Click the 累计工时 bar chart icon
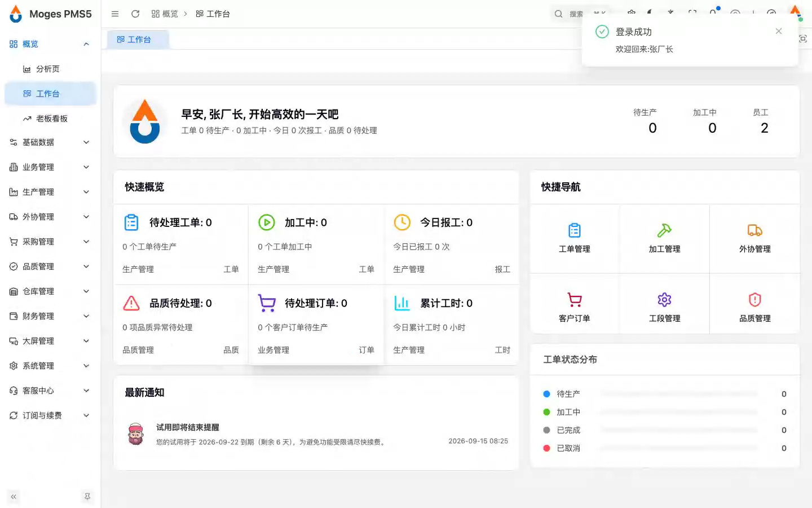This screenshot has height=508, width=812. click(402, 303)
